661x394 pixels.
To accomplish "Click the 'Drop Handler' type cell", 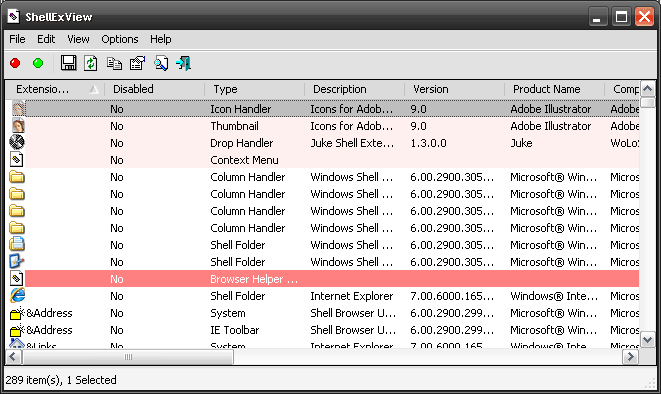I will pos(242,143).
